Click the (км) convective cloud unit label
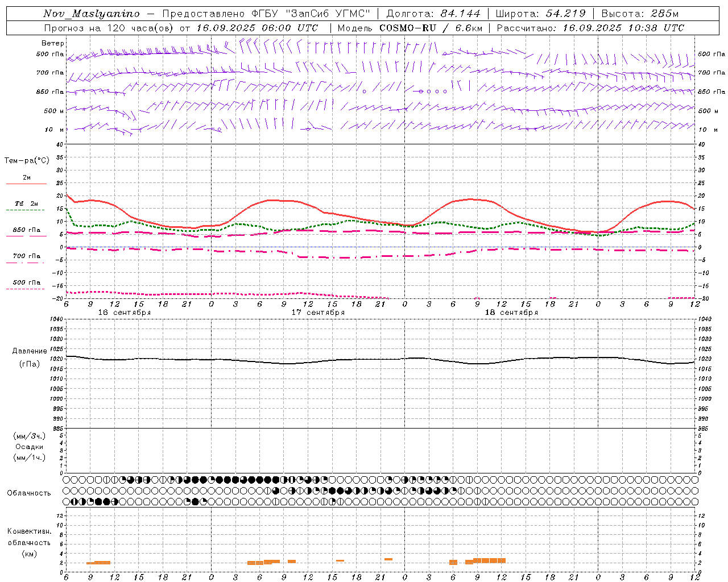This screenshot has height=582, width=728. point(30,554)
